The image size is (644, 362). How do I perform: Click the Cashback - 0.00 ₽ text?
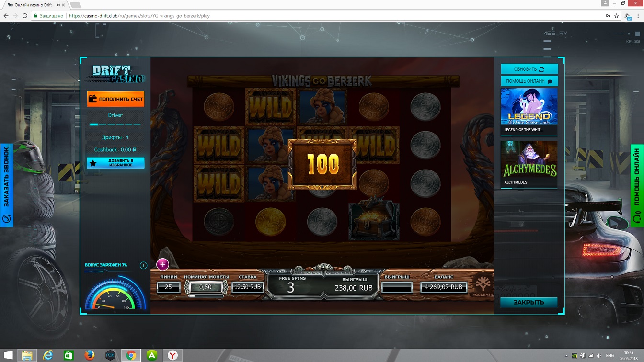point(115,150)
